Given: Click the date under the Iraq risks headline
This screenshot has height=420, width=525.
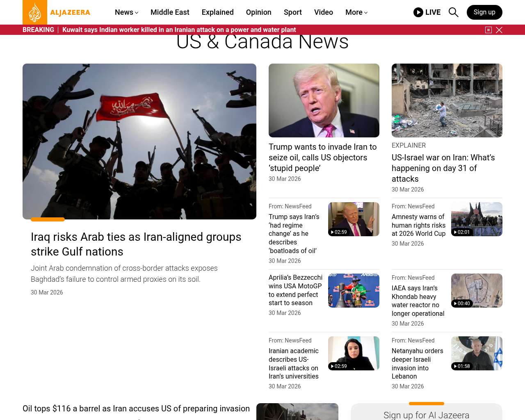Looking at the screenshot, I should tap(47, 292).
